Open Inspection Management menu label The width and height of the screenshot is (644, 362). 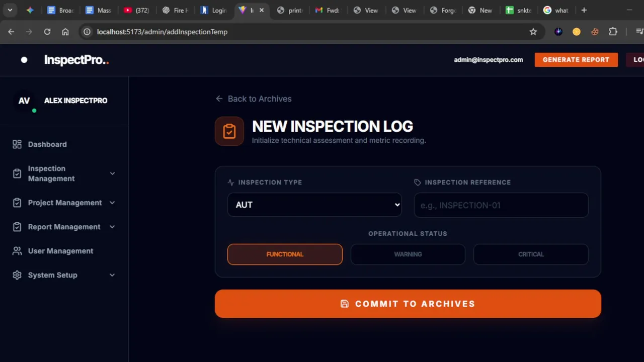point(51,173)
